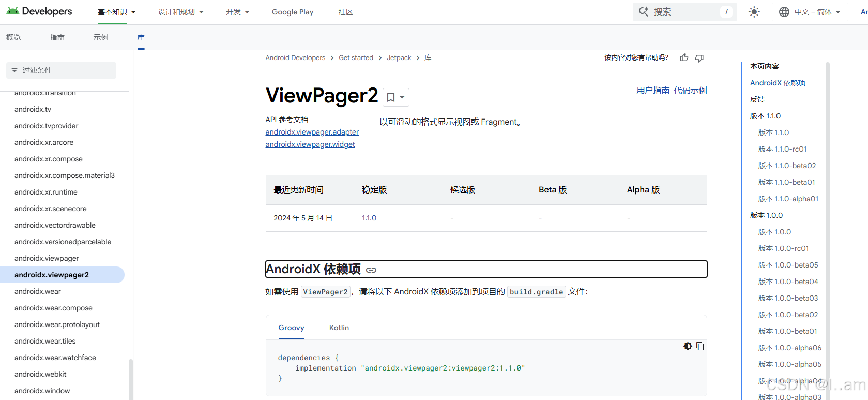This screenshot has height=400, width=868.
Task: Click the bookmark icon beside ViewPager2 title
Action: pos(391,97)
